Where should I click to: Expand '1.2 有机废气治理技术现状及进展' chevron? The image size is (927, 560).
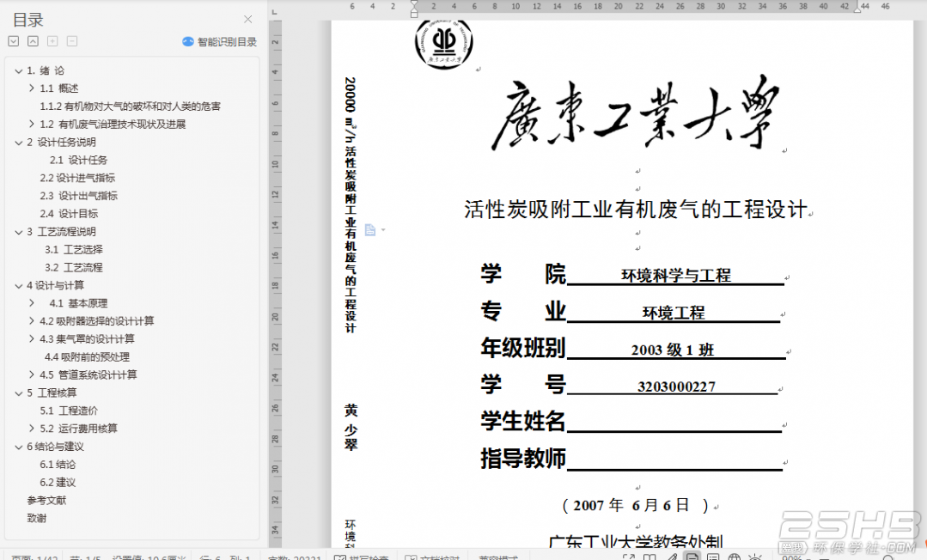[x=31, y=125]
